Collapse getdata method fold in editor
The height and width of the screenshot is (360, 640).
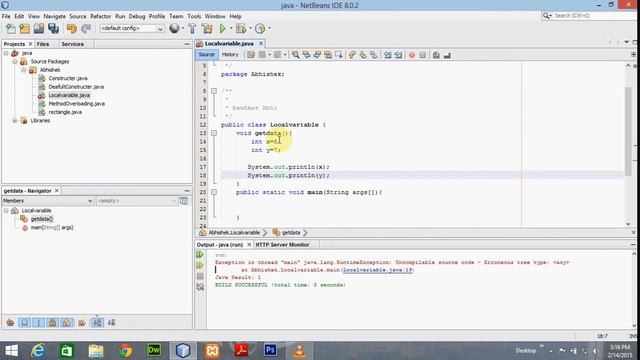point(214,133)
